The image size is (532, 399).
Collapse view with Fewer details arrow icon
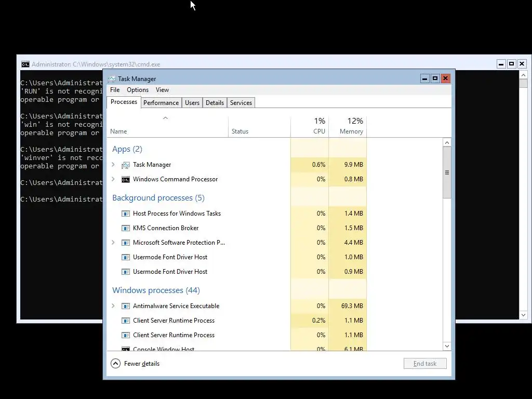coord(115,364)
